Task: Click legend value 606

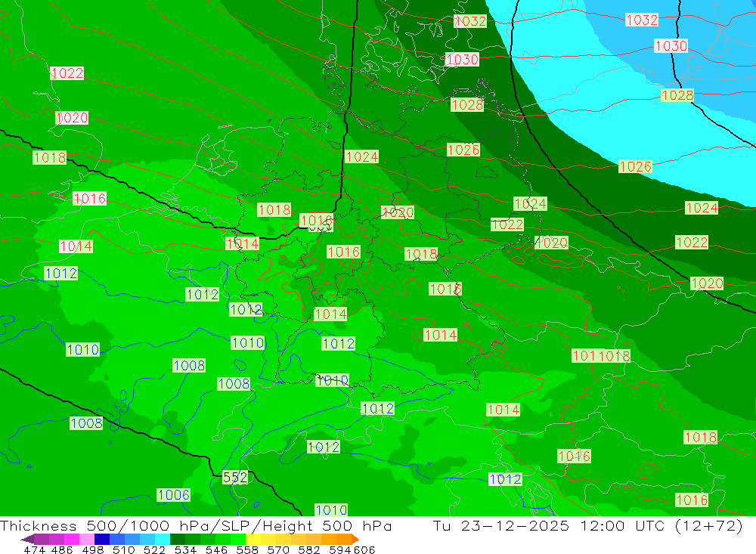Action: (364, 549)
